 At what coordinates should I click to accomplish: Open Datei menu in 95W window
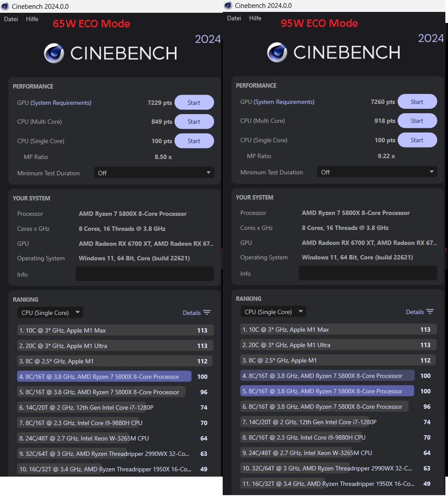click(x=234, y=18)
